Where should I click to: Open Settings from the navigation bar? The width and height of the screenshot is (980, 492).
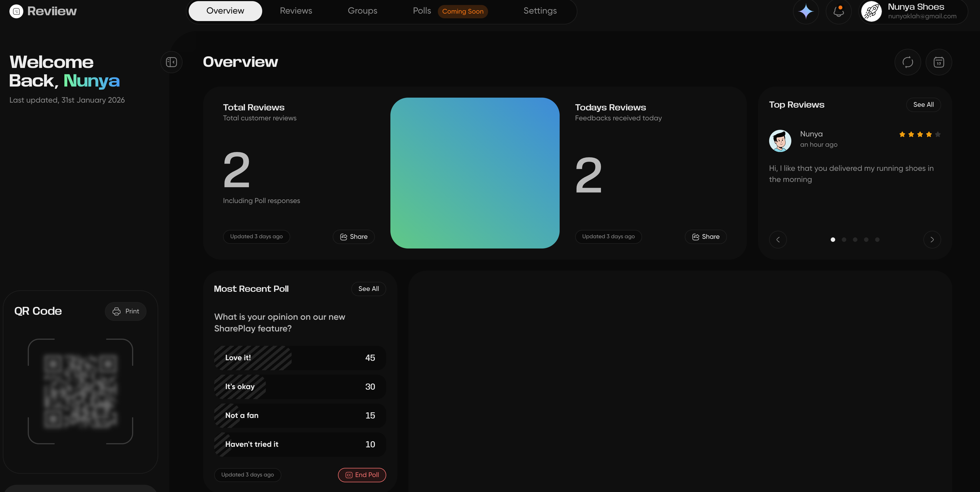click(540, 11)
